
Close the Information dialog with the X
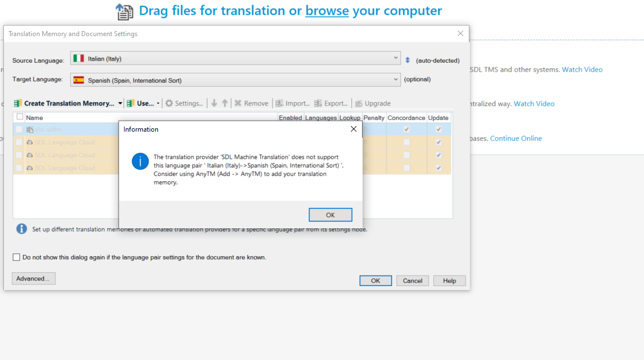(x=353, y=129)
